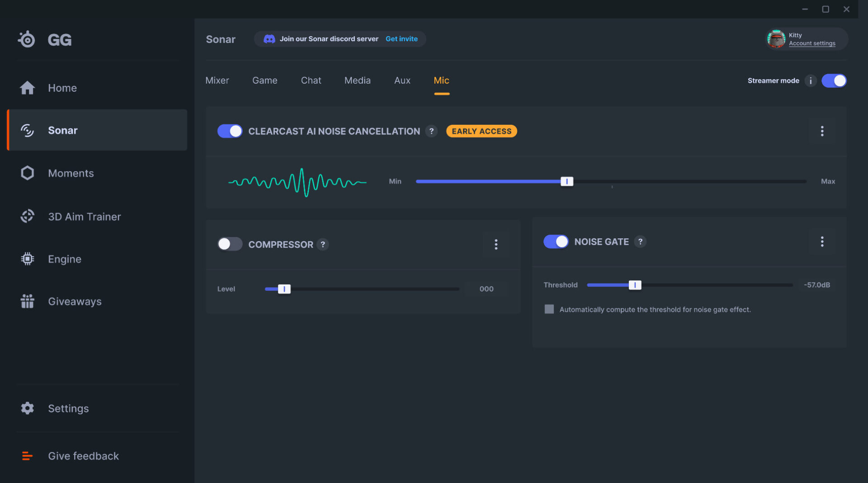868x483 pixels.
Task: Click the Noise Gate Threshold slider handle
Action: click(635, 285)
